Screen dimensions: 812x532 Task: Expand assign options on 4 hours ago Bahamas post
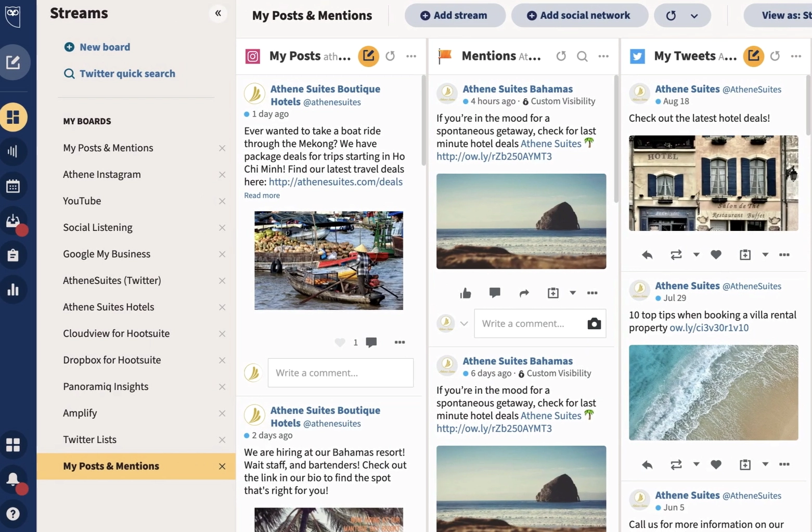(573, 293)
